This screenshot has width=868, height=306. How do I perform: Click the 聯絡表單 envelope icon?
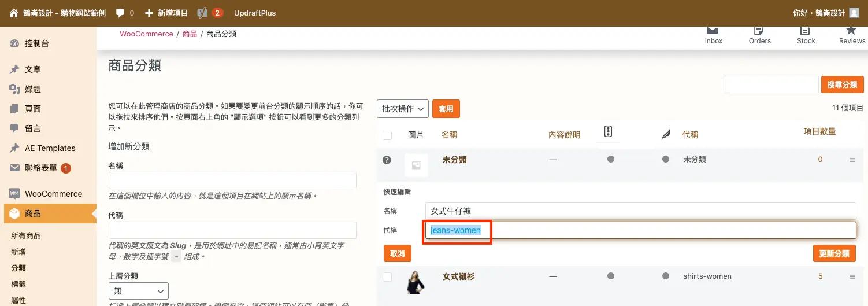(14, 168)
